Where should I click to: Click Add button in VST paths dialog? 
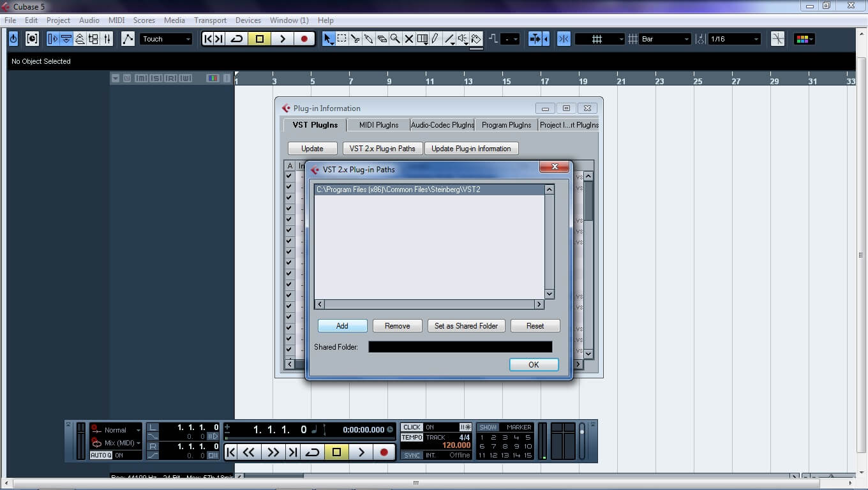pyautogui.click(x=342, y=326)
